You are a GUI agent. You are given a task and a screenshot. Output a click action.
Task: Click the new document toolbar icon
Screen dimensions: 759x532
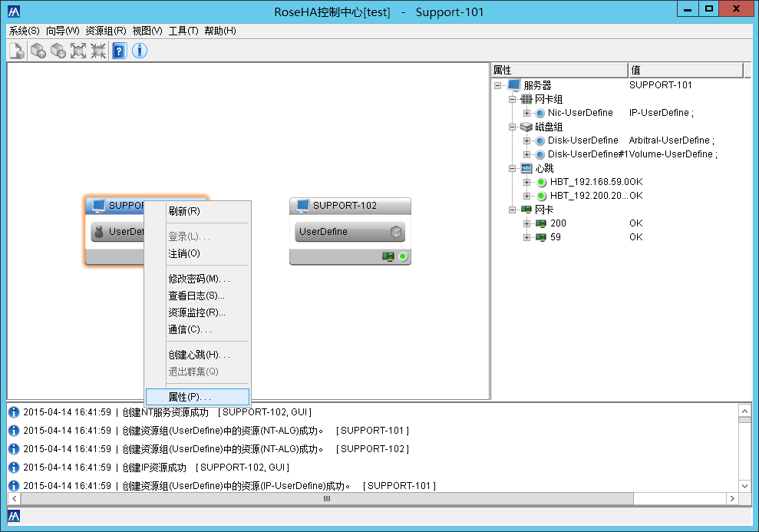click(17, 51)
